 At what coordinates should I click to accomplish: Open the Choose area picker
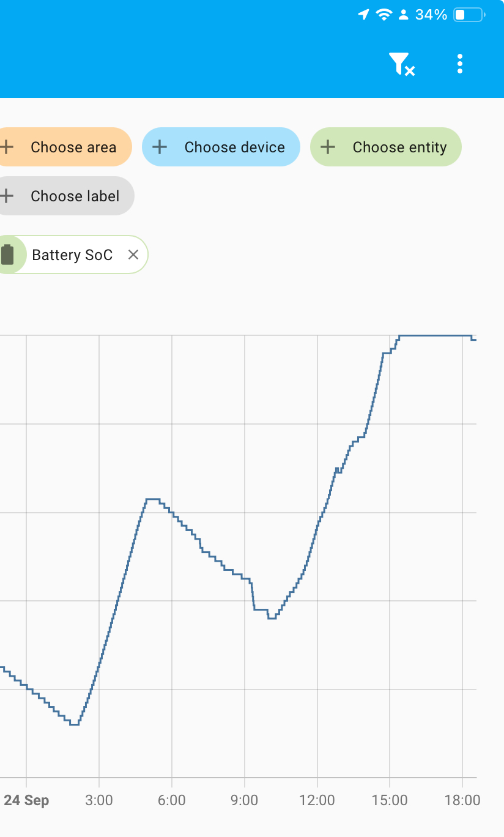point(73,147)
